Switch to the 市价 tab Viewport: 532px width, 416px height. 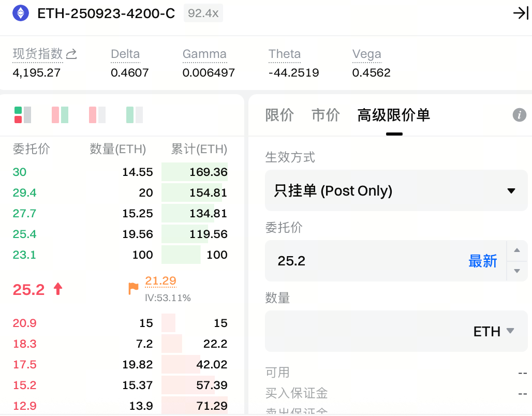coord(326,115)
